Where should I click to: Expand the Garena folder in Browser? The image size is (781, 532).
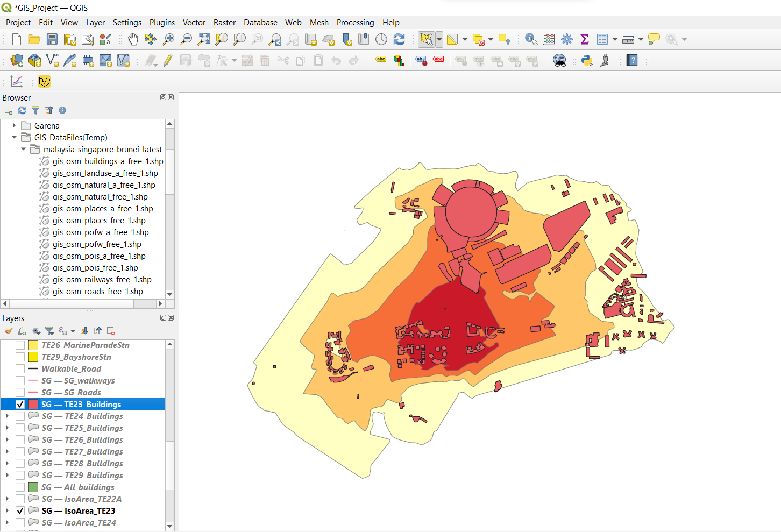click(14, 126)
